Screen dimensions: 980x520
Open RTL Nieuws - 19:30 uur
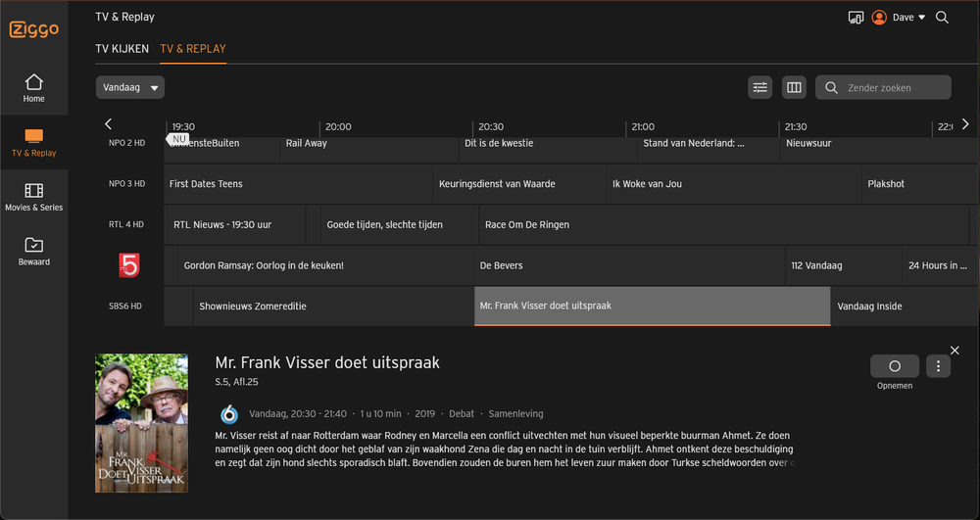[235, 224]
